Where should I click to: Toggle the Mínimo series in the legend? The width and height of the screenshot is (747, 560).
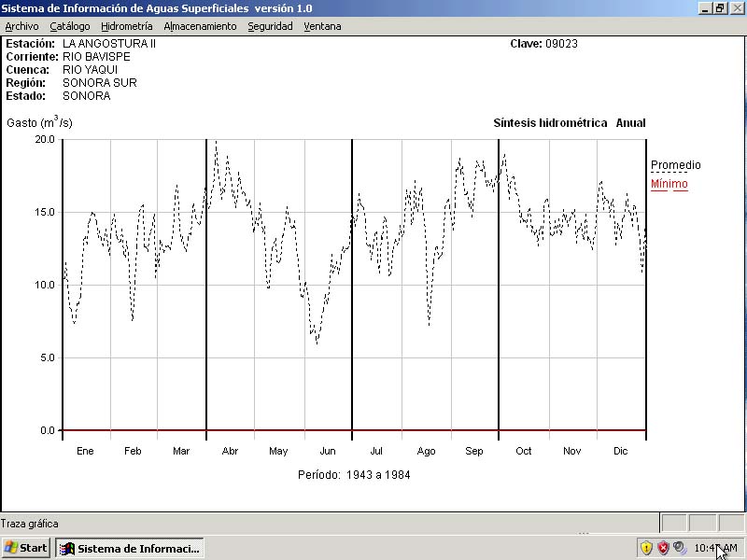(x=669, y=184)
